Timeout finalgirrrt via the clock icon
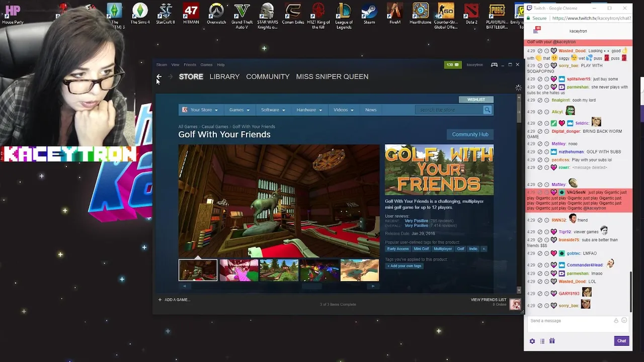The height and width of the screenshot is (362, 644). pos(547,100)
